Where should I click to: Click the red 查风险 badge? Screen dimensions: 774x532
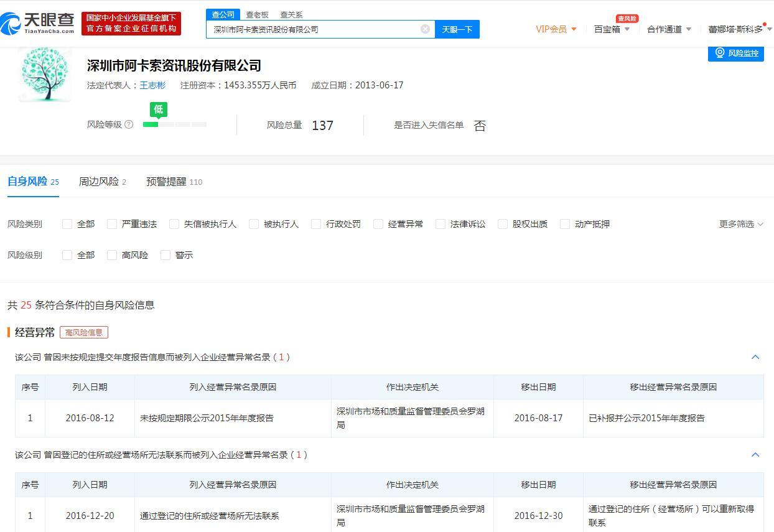[627, 19]
